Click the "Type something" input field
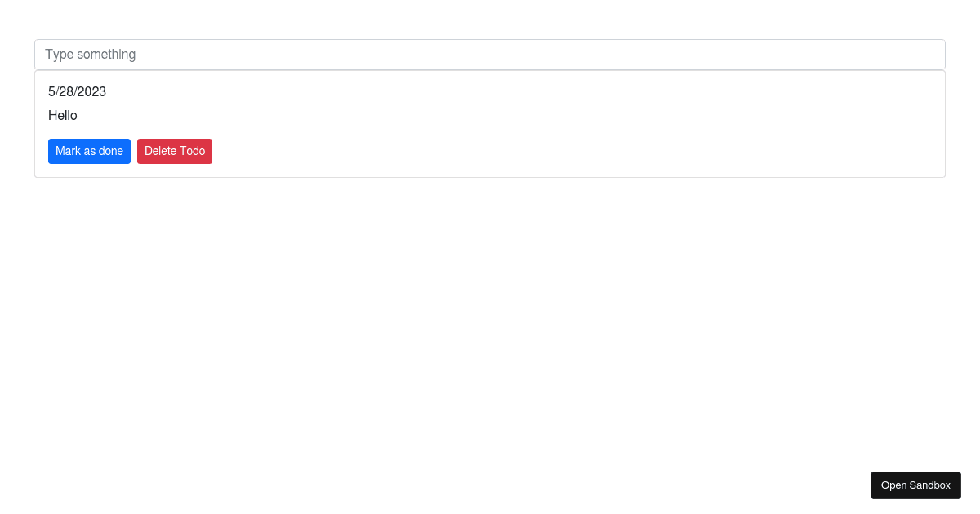This screenshot has height=514, width=980. (490, 55)
